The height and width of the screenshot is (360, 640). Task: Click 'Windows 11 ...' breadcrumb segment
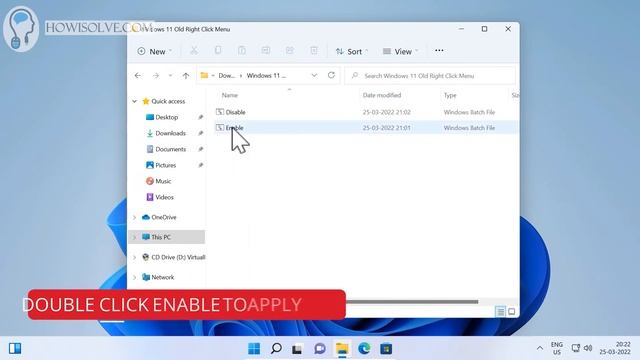[266, 76]
